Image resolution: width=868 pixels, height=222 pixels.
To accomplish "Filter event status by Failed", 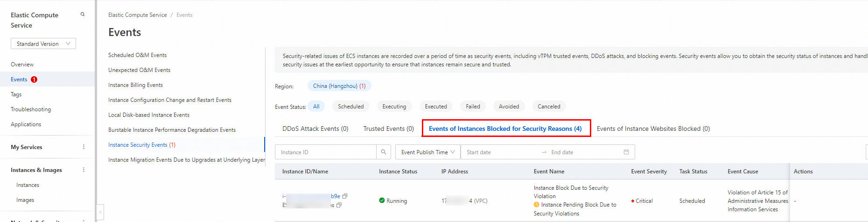I will point(473,107).
